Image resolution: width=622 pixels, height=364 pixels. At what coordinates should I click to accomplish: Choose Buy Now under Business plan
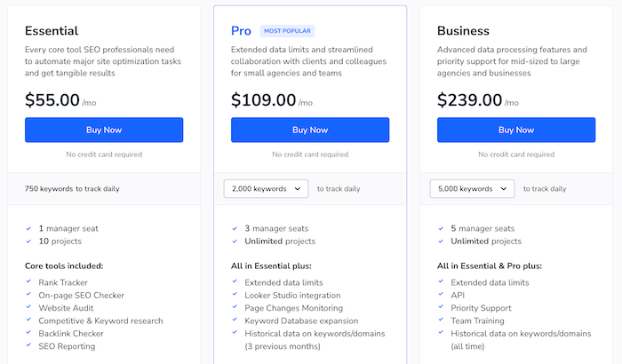tap(516, 130)
